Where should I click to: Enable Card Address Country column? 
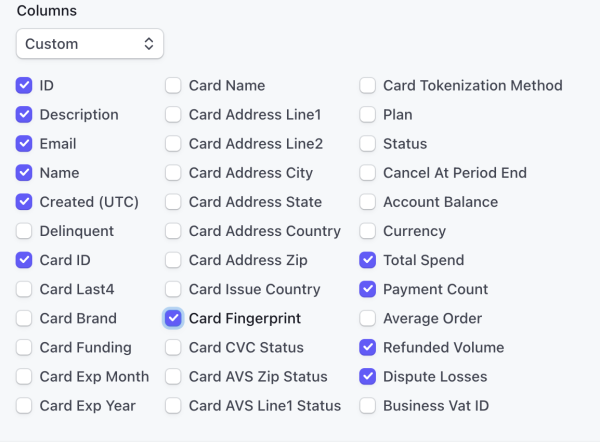click(x=173, y=231)
